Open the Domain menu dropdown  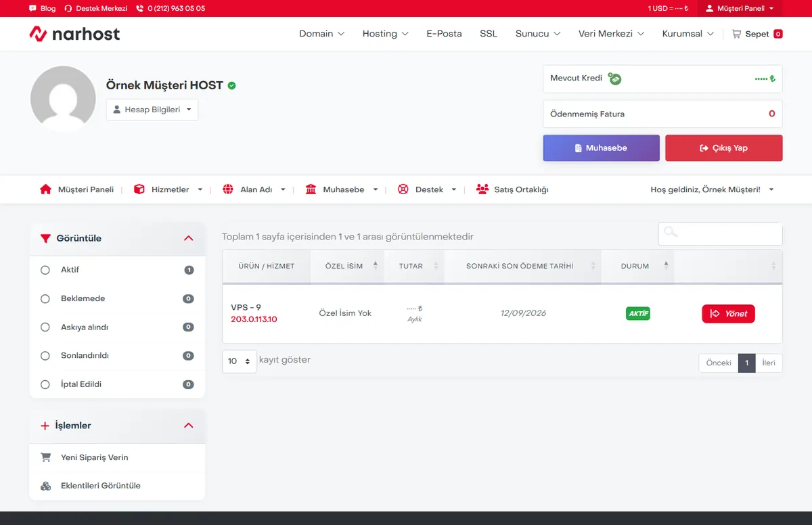[x=322, y=34]
